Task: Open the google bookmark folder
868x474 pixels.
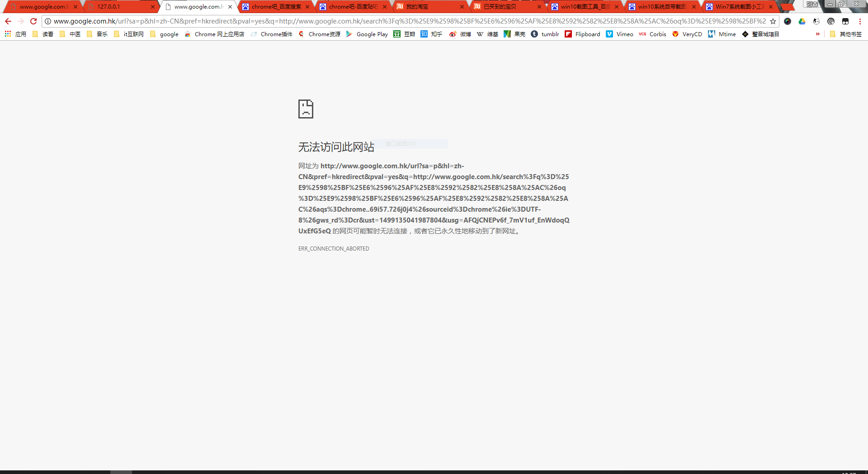Action: pos(164,34)
